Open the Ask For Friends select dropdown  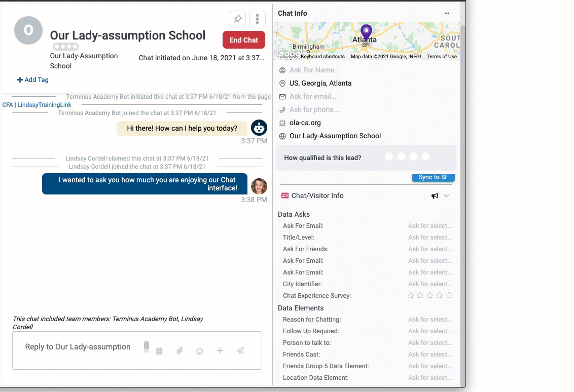430,249
